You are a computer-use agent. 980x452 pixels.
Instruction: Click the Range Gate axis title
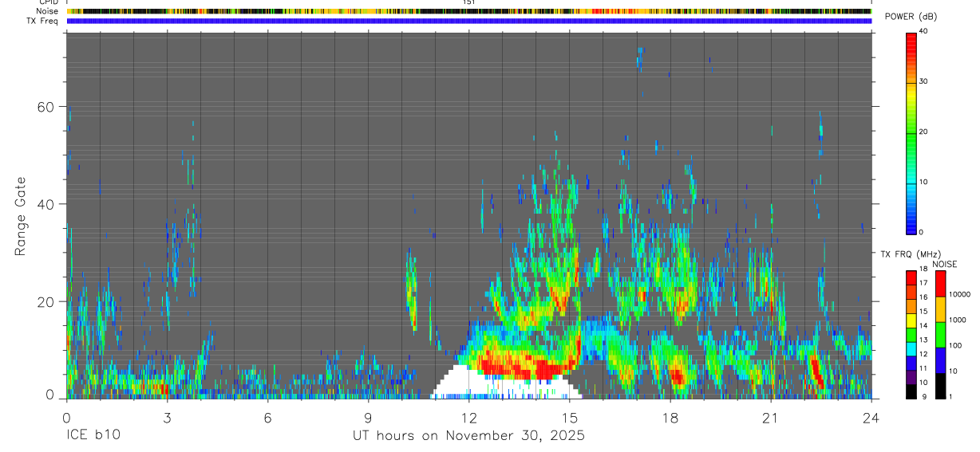coord(20,216)
